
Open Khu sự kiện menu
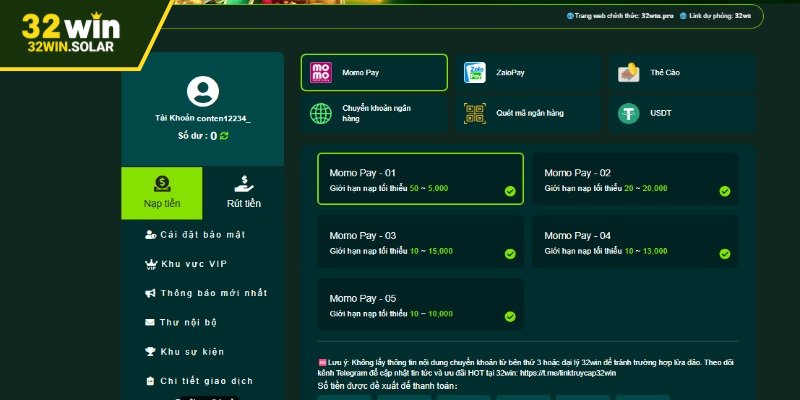[x=185, y=352]
